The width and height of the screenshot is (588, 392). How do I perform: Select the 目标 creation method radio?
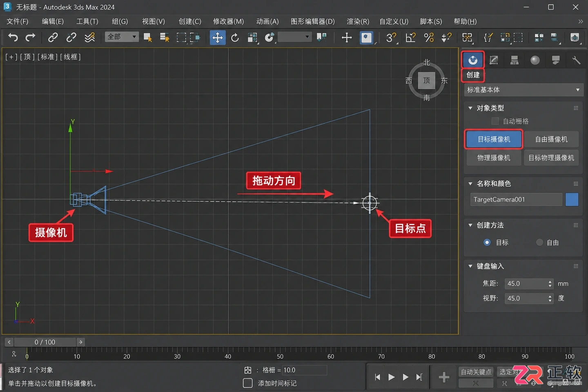click(487, 242)
